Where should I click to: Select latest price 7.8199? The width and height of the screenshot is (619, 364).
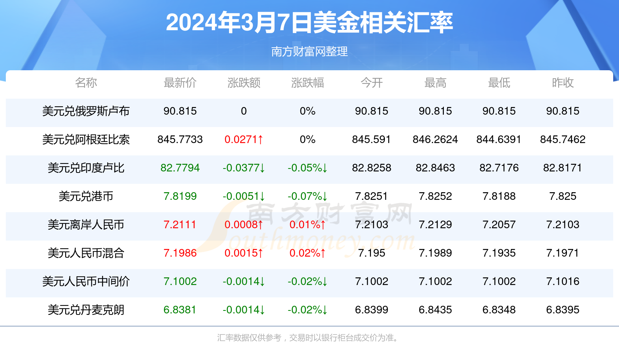click(180, 196)
